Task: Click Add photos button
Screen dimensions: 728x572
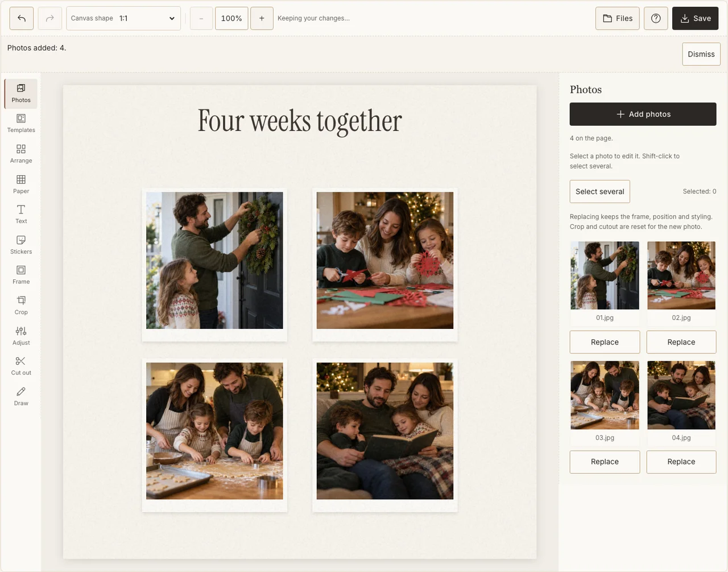Action: (643, 114)
